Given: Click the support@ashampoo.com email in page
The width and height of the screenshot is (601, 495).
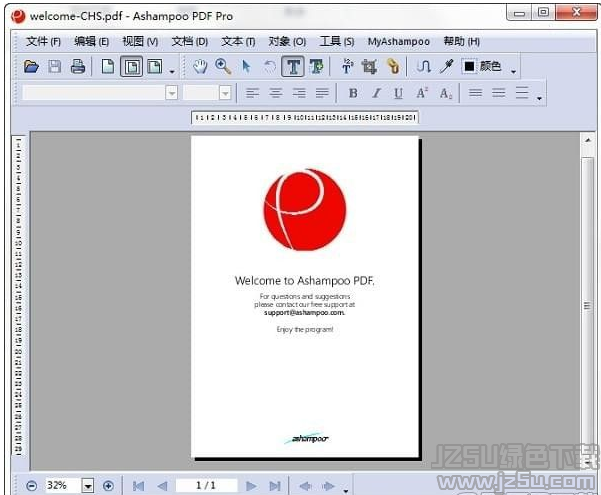Looking at the screenshot, I should tap(305, 313).
